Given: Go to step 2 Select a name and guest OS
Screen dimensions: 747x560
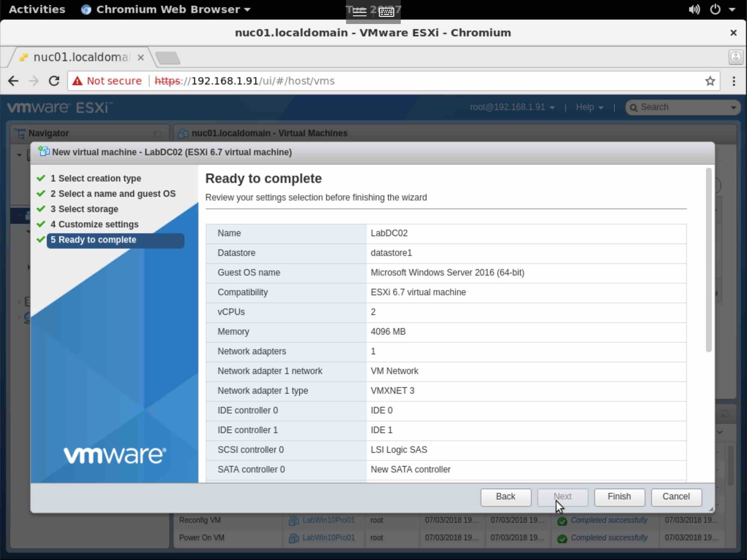Looking at the screenshot, I should click(x=113, y=194).
